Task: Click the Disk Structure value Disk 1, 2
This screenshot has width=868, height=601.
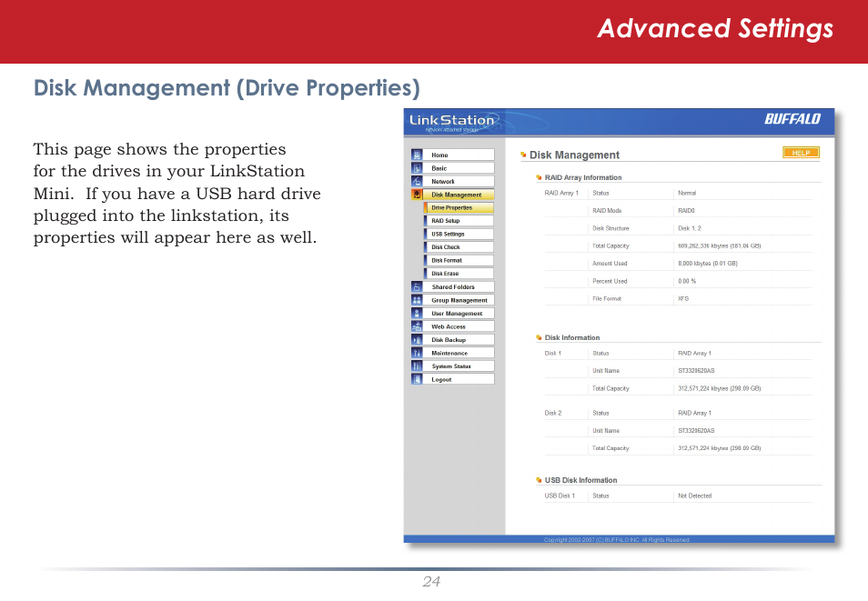Action: click(690, 228)
